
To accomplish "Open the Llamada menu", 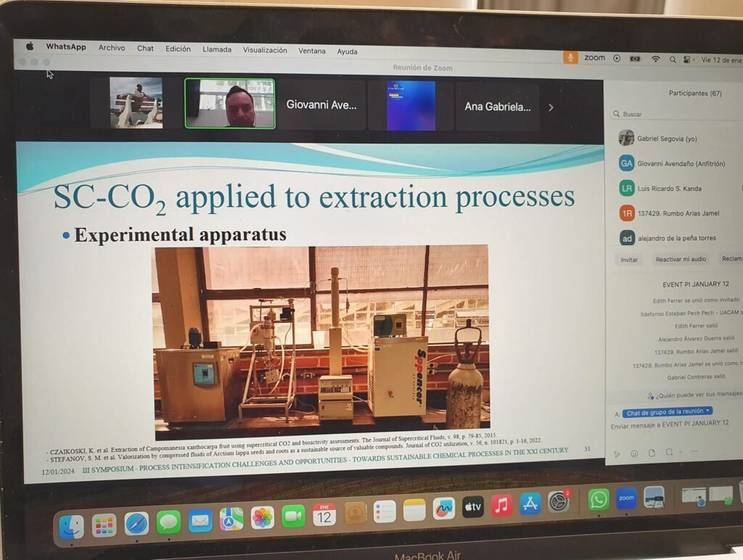I will tap(217, 49).
